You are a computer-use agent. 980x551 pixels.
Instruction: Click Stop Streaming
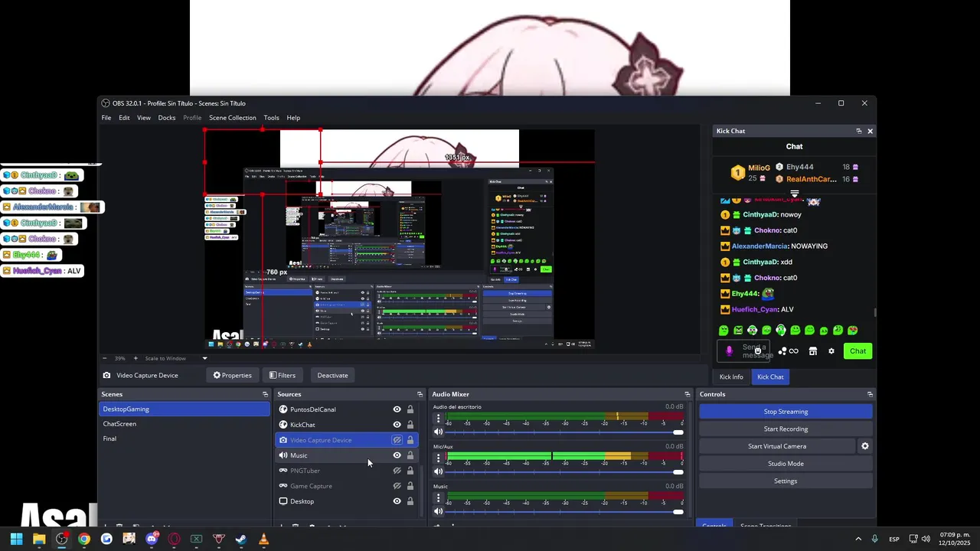[786, 412]
